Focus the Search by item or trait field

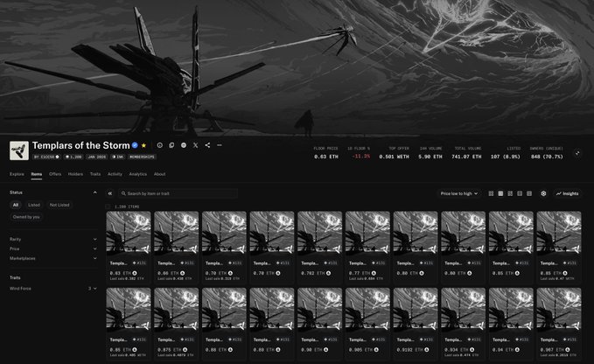click(178, 193)
